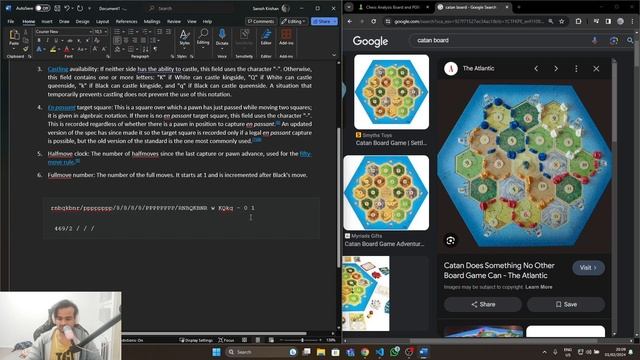This screenshot has width=640, height=360.
Task: Close the Atlantic image preview panel
Action: click(596, 69)
